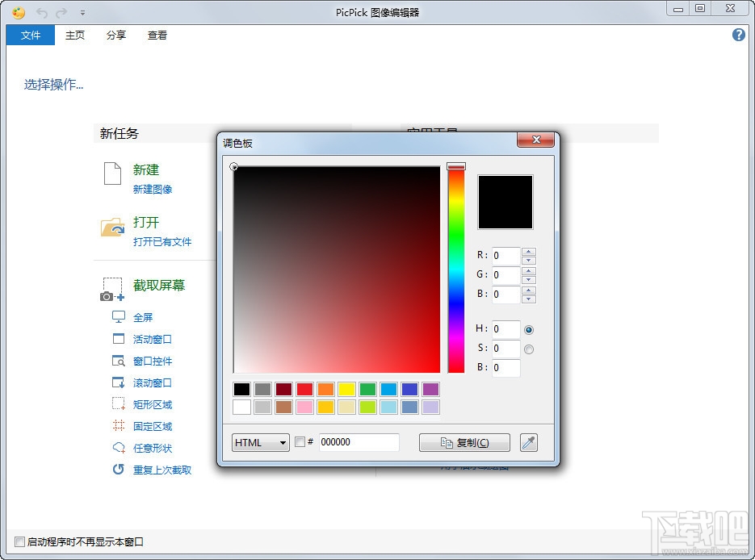
Task: Click inside the 000000 hex input field
Action: point(359,442)
